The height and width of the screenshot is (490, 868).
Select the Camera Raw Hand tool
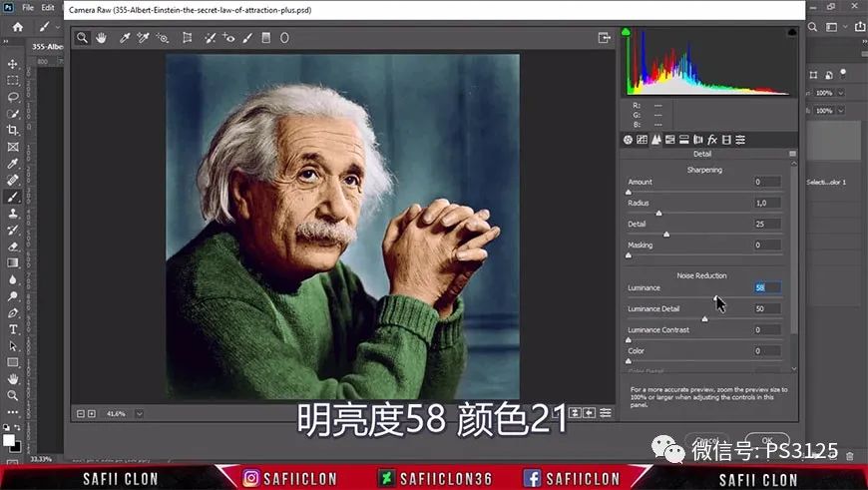[x=101, y=38]
